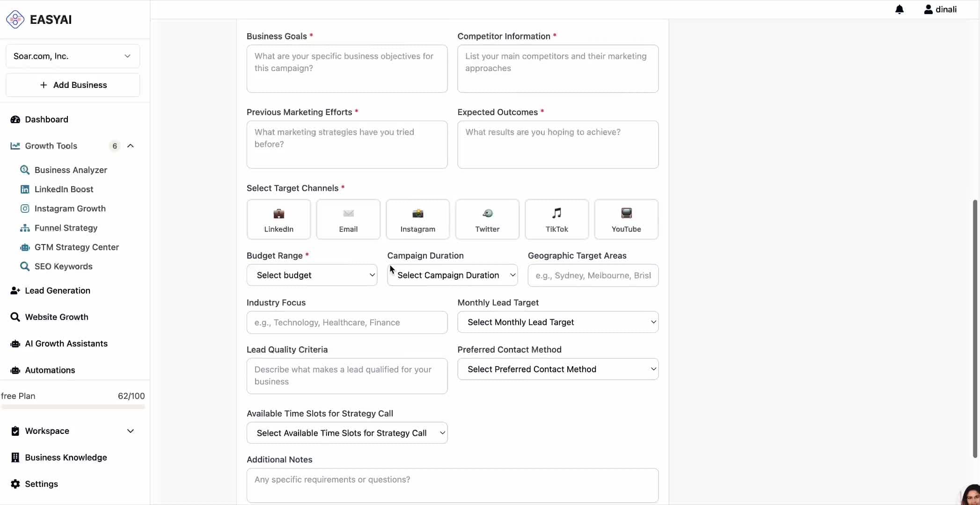This screenshot has width=980, height=505.
Task: Open Website Growth menu item
Action: (x=57, y=317)
